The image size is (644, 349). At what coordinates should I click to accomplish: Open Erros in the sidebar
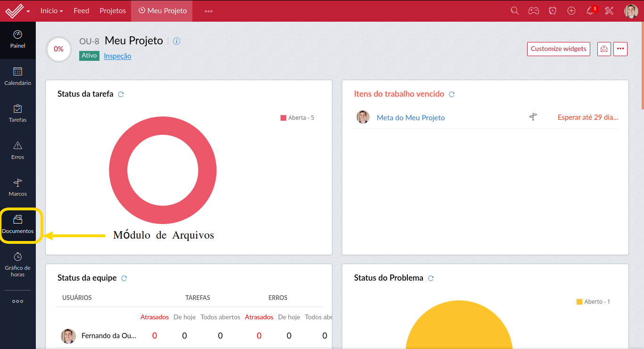tap(18, 150)
